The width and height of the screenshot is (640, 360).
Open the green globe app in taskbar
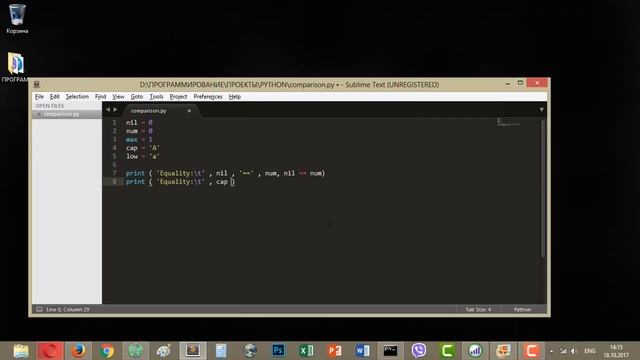point(136,351)
